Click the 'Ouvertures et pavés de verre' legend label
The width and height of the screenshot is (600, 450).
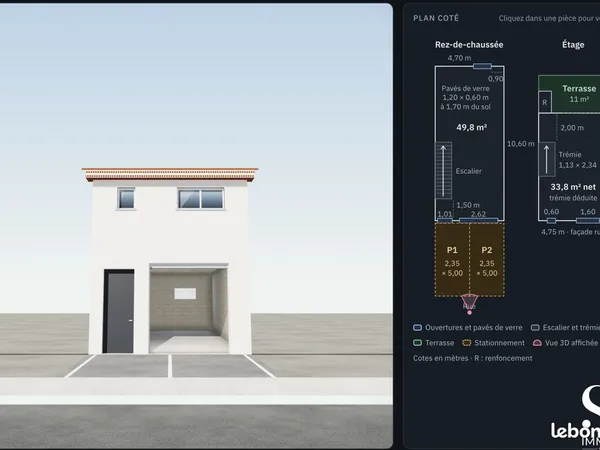tap(473, 328)
